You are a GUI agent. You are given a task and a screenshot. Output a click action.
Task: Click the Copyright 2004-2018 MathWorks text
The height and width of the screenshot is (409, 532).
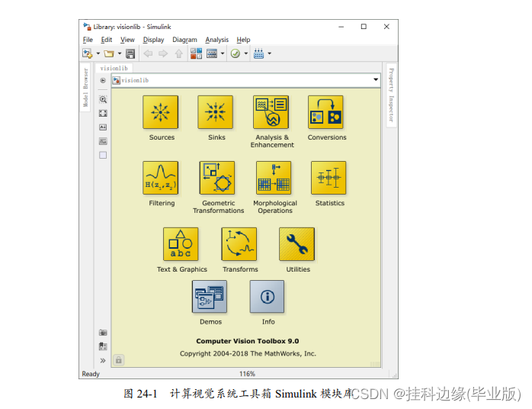[x=248, y=353]
